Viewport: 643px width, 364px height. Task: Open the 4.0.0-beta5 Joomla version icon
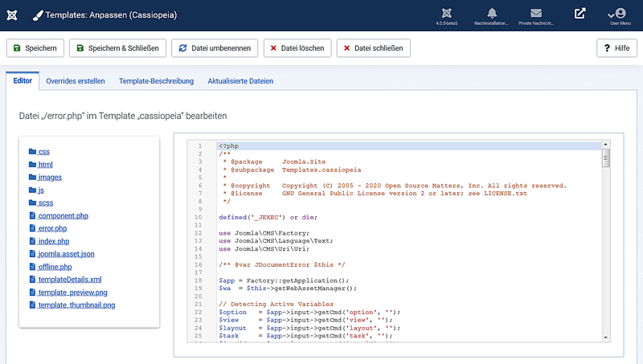point(447,16)
